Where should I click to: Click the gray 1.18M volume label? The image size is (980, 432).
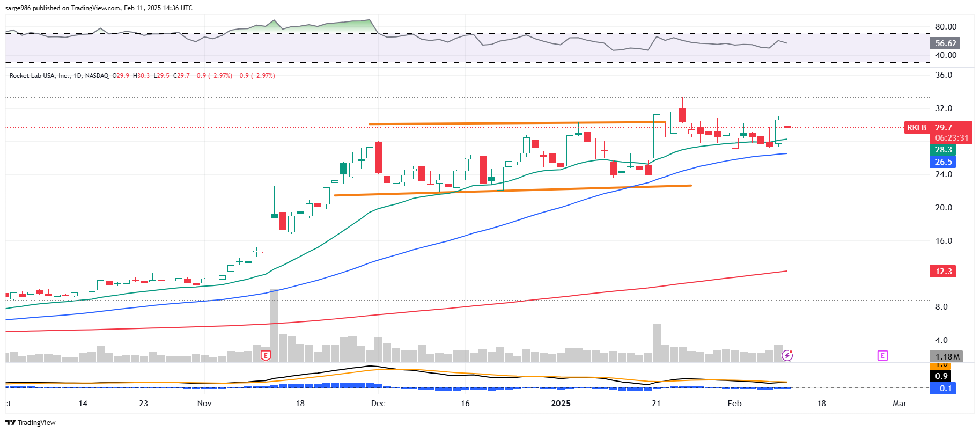(947, 356)
